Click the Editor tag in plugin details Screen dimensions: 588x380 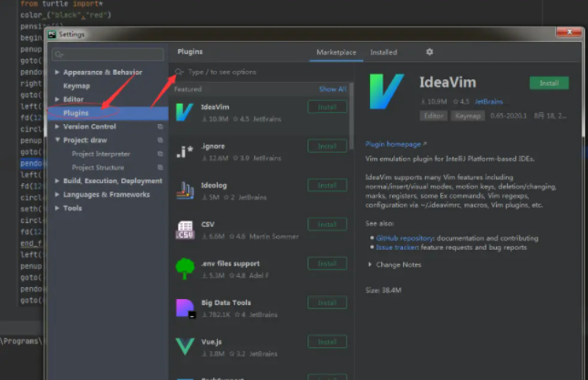434,116
